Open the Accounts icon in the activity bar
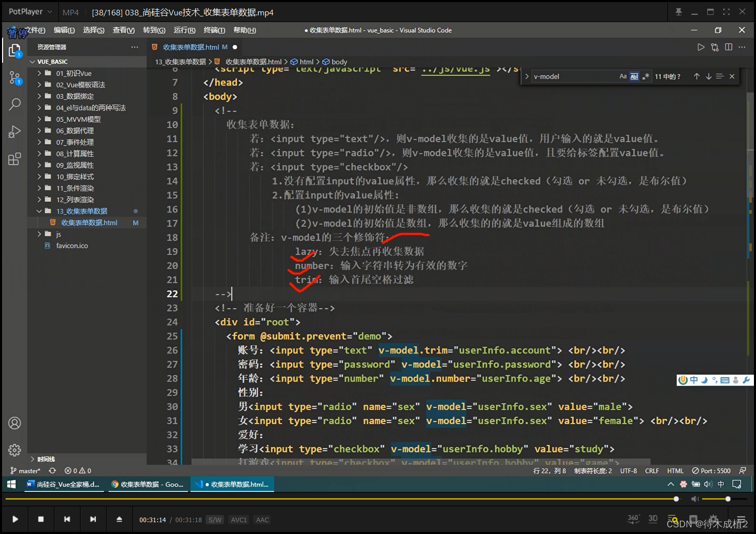This screenshot has width=756, height=534. 15,423
